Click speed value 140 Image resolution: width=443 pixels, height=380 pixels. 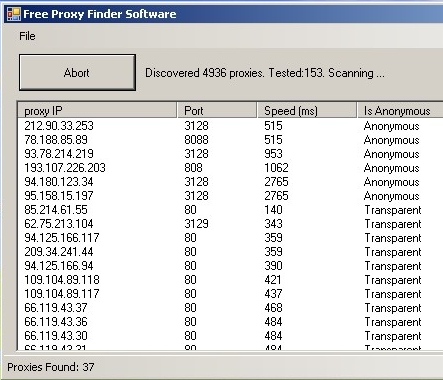(x=273, y=210)
